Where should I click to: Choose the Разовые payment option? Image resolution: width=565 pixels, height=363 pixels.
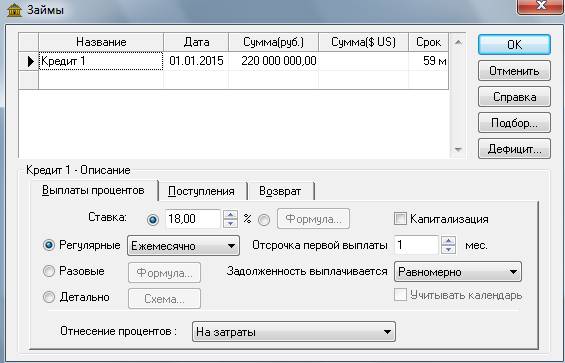(49, 271)
